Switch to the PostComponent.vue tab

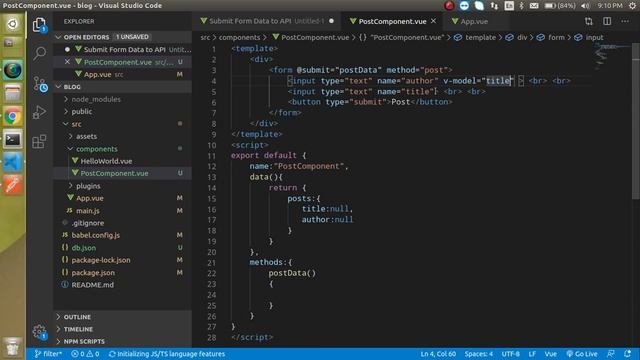pos(392,21)
